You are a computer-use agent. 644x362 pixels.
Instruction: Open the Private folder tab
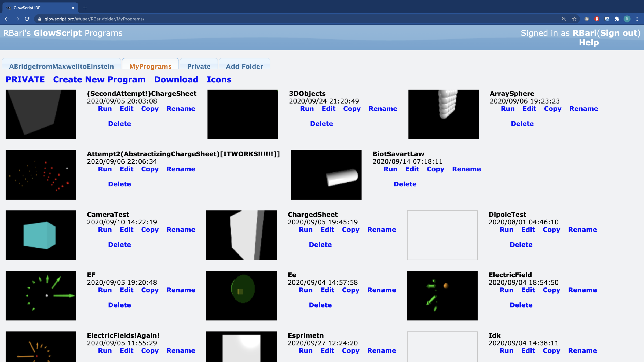tap(199, 66)
